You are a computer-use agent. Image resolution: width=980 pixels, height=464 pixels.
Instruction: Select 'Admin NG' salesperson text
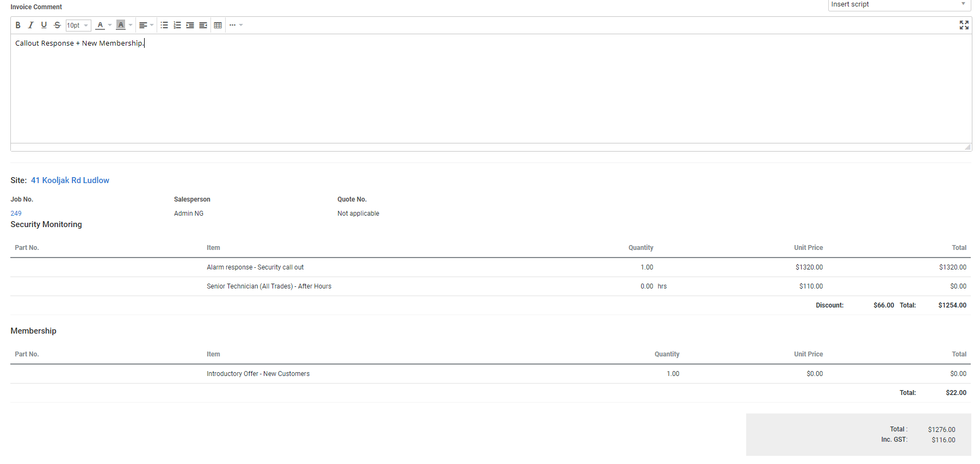[x=189, y=214]
